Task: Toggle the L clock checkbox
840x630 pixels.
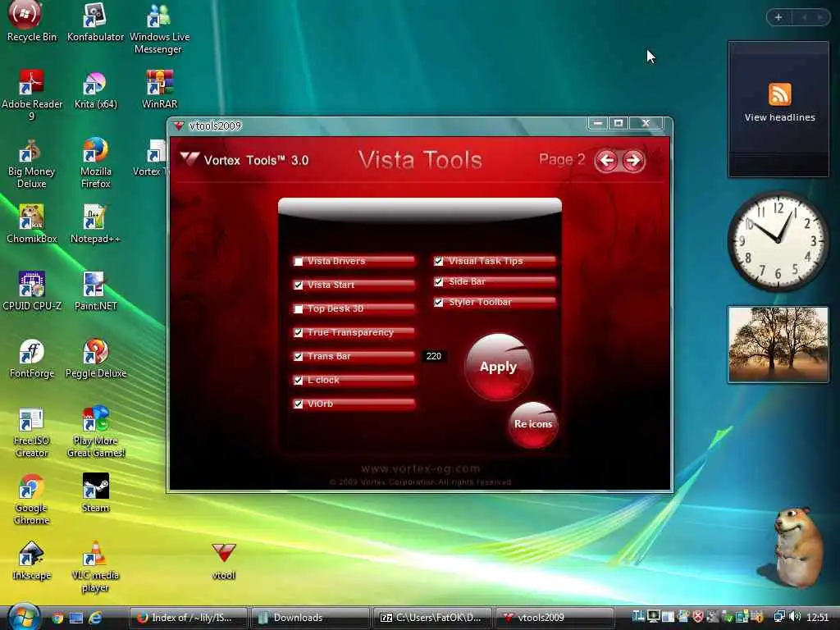Action: 299,381
